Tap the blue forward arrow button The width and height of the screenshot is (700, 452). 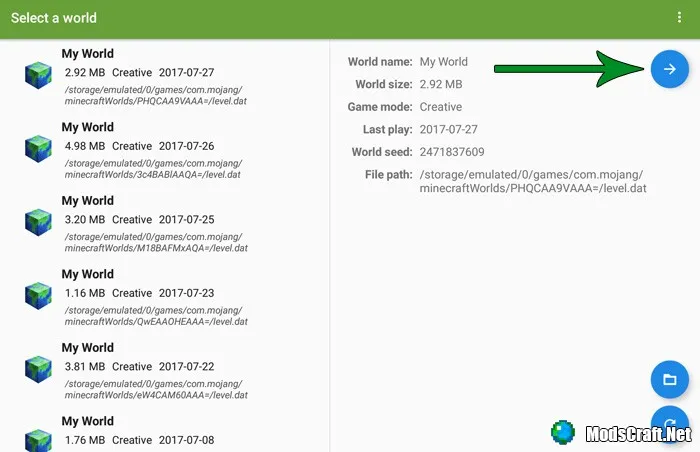click(x=669, y=69)
